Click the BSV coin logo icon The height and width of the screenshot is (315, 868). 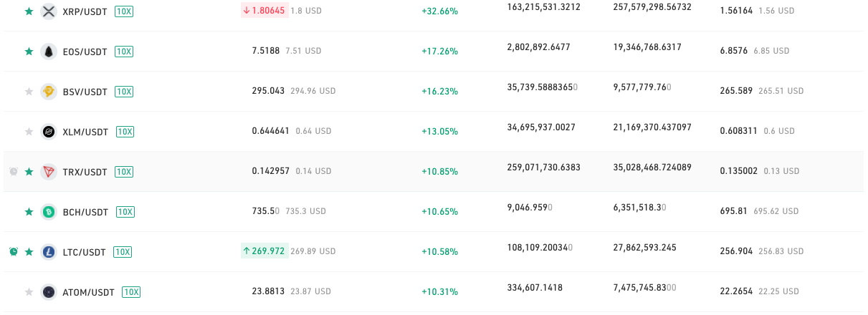click(x=49, y=92)
